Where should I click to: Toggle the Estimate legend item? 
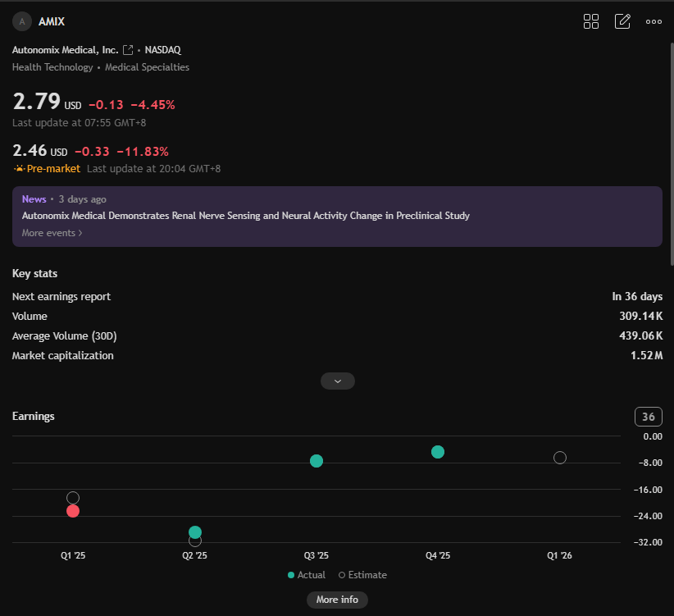click(362, 575)
